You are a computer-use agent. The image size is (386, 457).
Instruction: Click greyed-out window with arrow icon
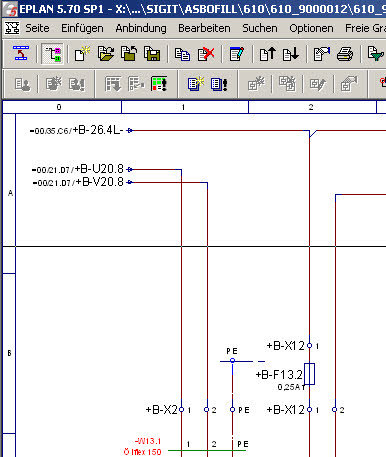click(x=349, y=84)
